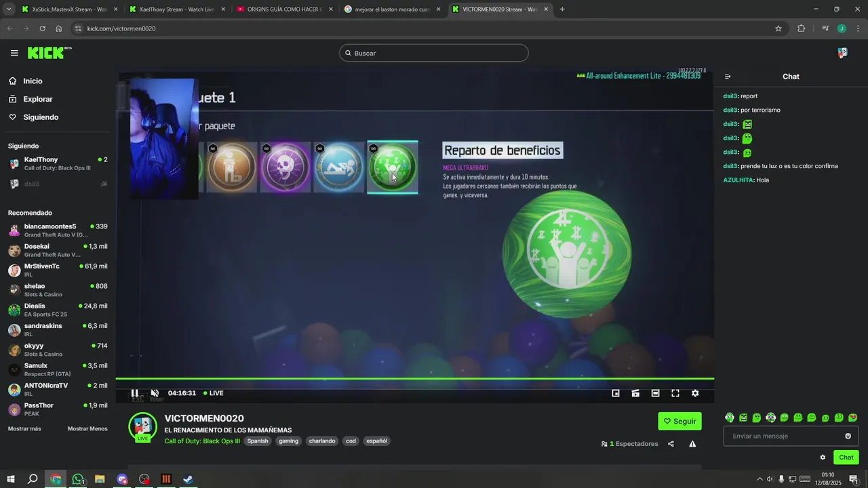Enter fullscreen on the video player
868x488 pixels.
coord(675,393)
